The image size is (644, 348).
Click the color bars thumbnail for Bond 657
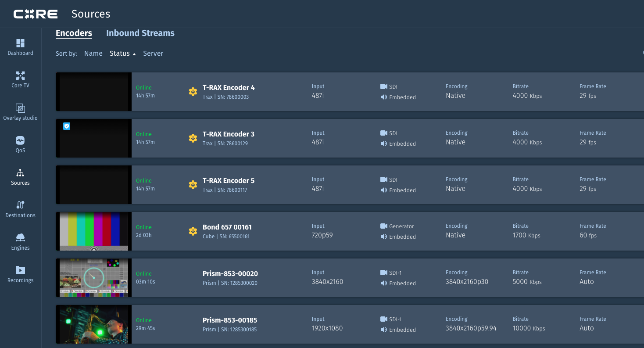pos(94,231)
